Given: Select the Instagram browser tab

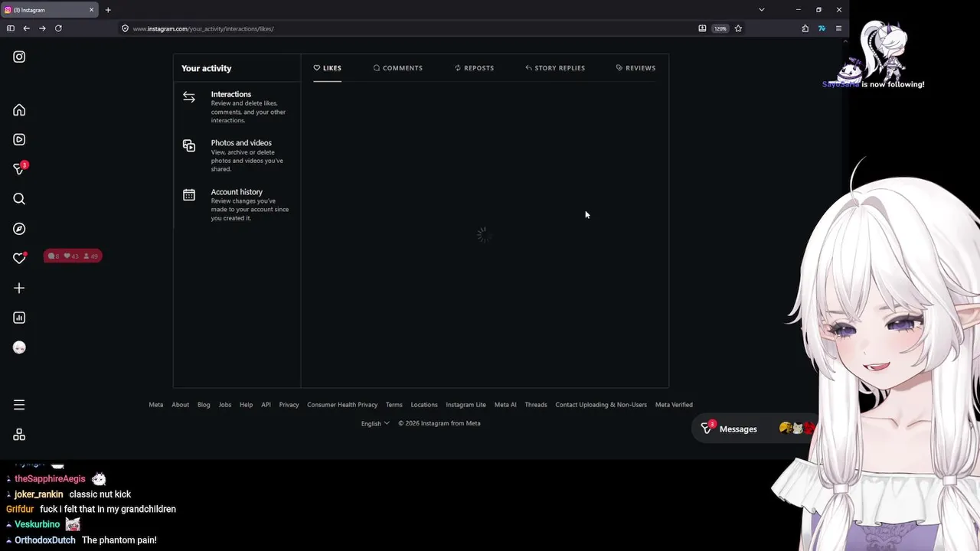Looking at the screenshot, I should tap(50, 10).
